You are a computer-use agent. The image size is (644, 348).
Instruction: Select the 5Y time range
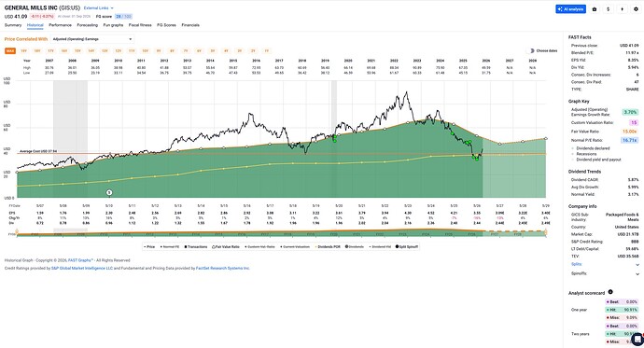(x=213, y=51)
